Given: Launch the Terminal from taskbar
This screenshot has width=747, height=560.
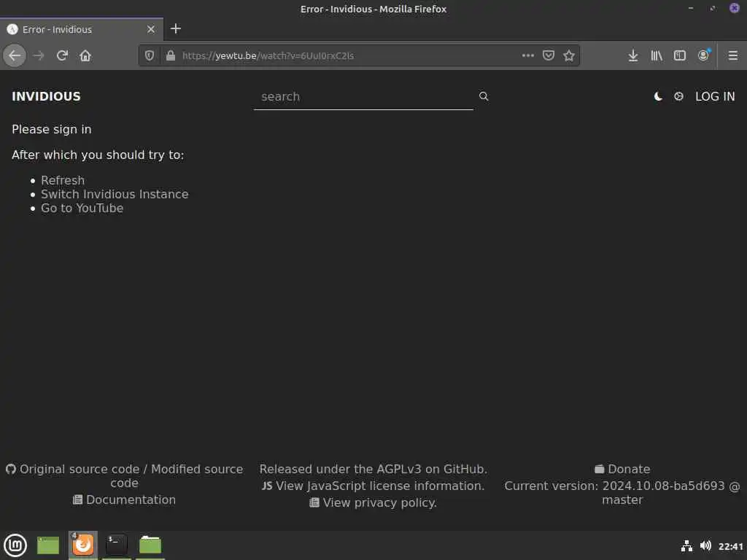Looking at the screenshot, I should coord(116,545).
